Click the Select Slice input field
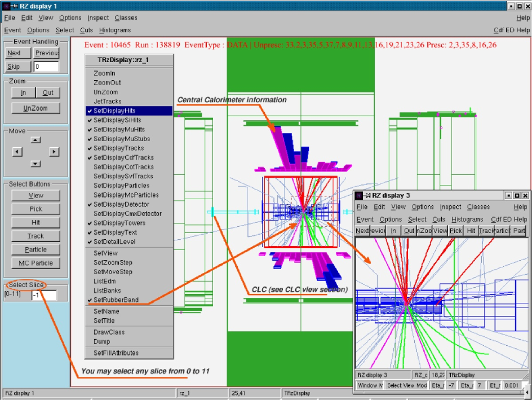The height and width of the screenshot is (400, 532). [44, 295]
